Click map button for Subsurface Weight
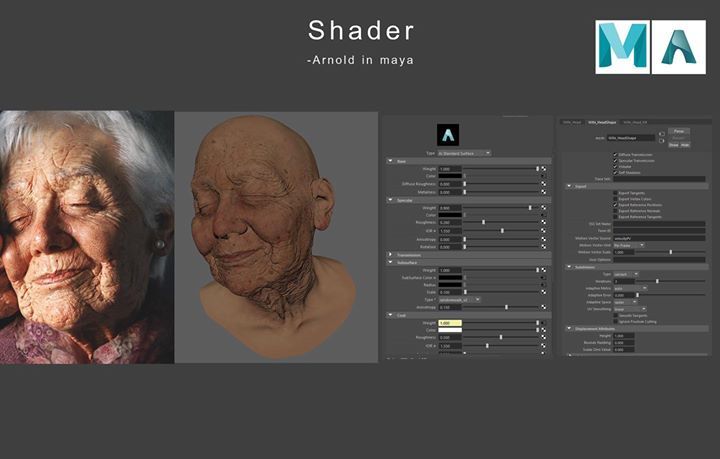720x459 pixels. tap(544, 270)
